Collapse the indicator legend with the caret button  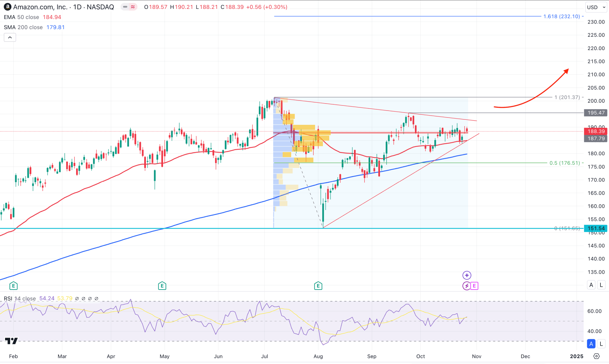[x=10, y=37]
